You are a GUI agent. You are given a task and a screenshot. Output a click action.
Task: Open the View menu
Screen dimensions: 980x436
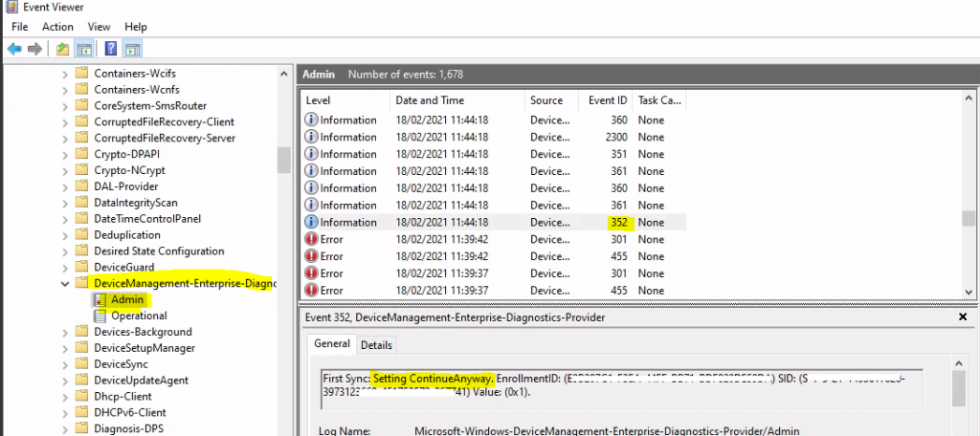[99, 27]
